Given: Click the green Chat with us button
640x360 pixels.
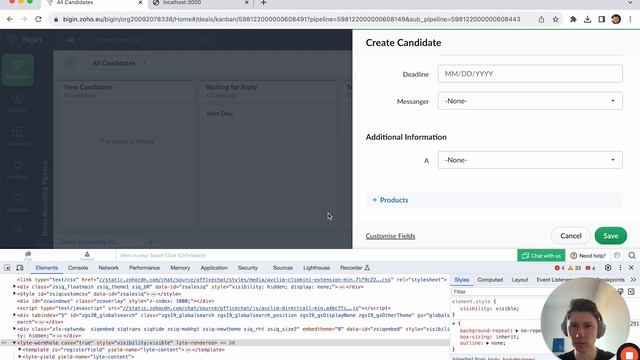Looking at the screenshot, I should coord(541,256).
